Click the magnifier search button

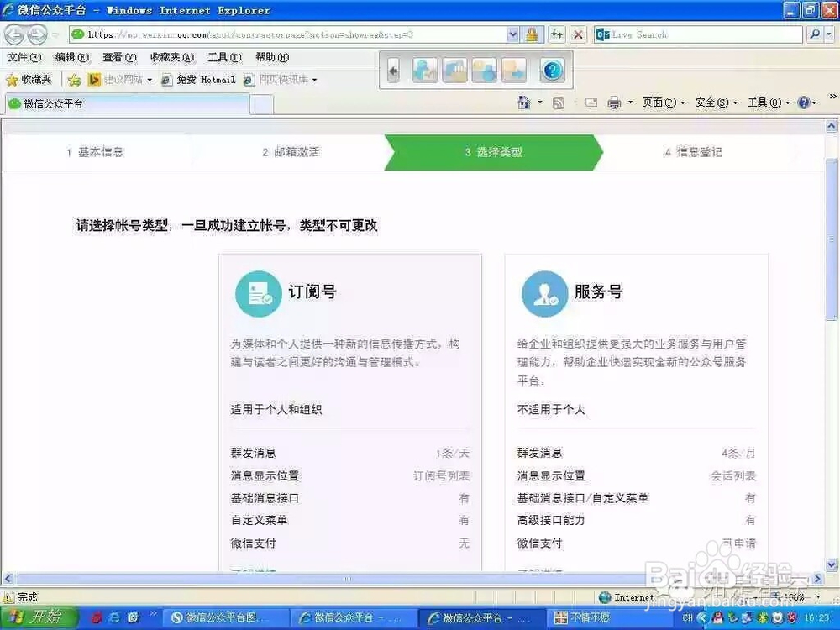815,34
